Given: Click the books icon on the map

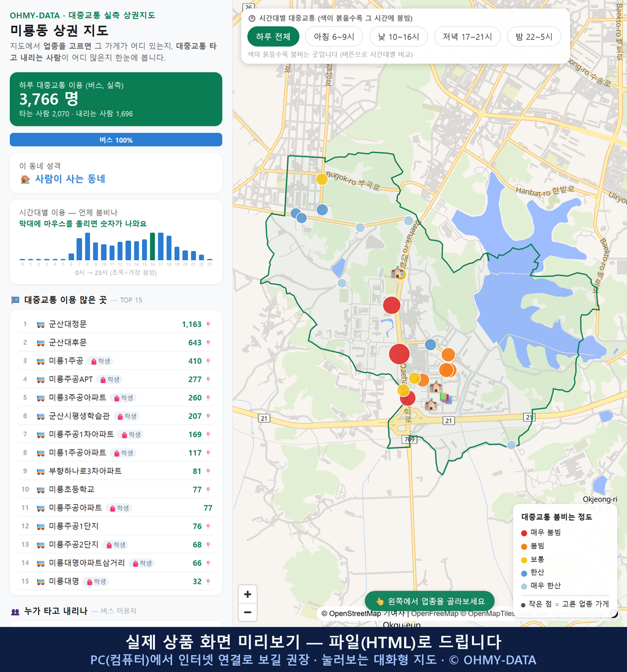Looking at the screenshot, I should 446,398.
